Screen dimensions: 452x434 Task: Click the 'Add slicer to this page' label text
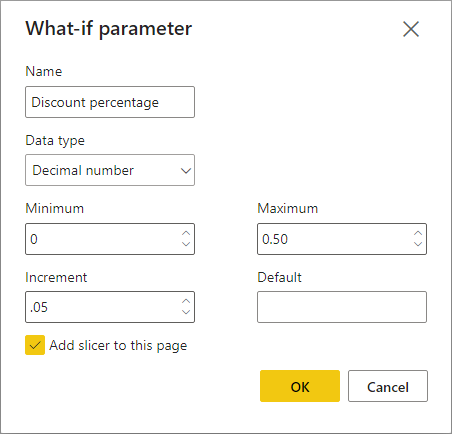tap(118, 346)
